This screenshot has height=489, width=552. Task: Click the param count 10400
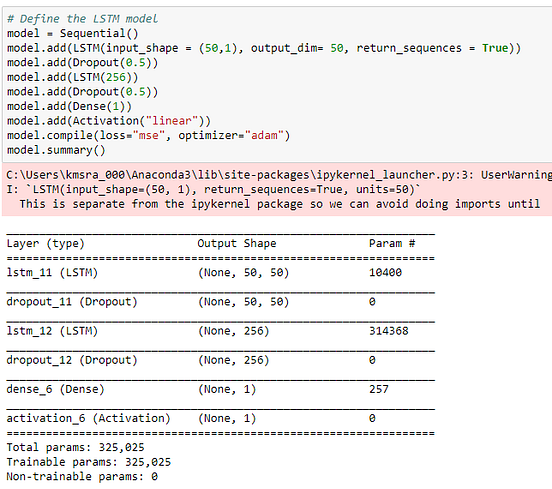click(385, 273)
